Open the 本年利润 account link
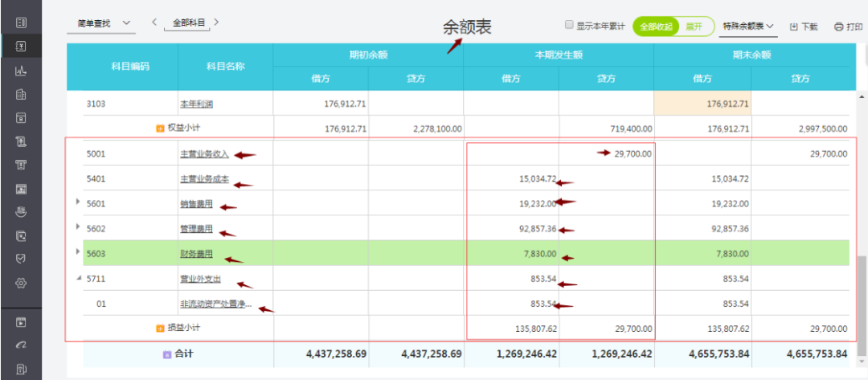This screenshot has height=380, width=868. pyautogui.click(x=197, y=104)
